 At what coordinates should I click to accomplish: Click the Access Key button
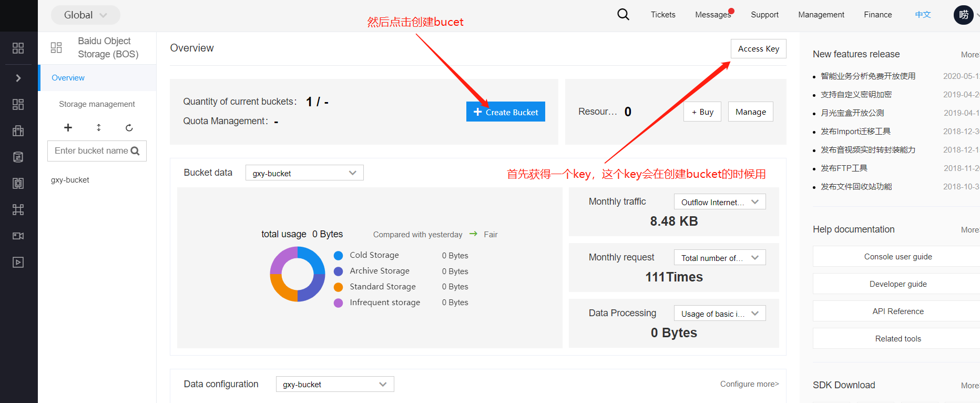[759, 49]
